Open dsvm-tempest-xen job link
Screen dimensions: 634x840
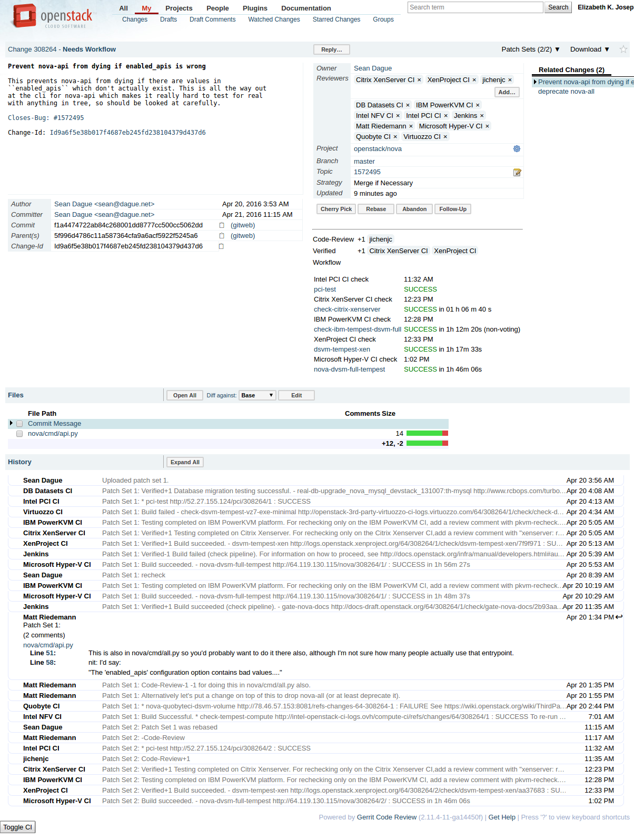[x=342, y=349]
